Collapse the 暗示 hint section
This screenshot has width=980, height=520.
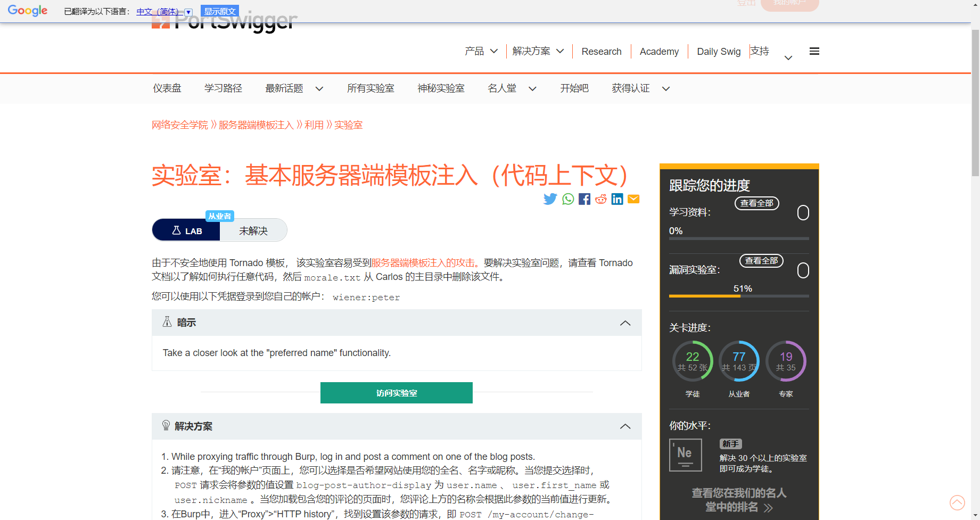click(625, 323)
